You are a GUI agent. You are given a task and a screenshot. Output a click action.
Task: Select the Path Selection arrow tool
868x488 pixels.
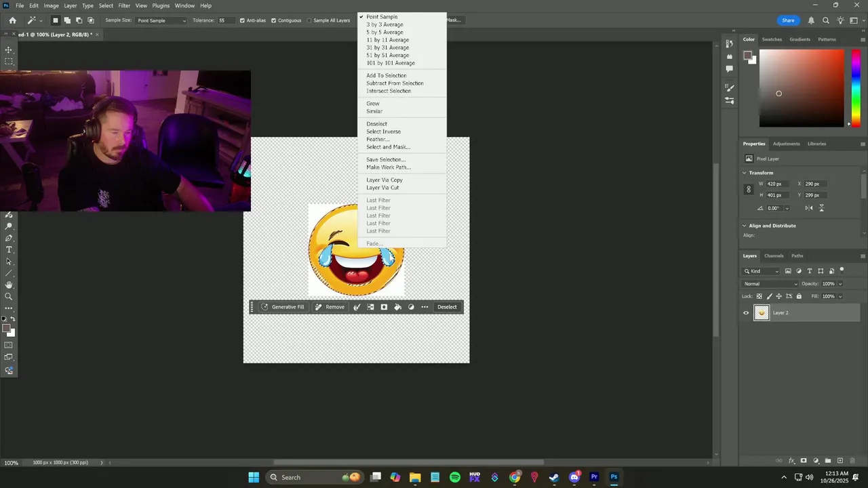tap(9, 262)
